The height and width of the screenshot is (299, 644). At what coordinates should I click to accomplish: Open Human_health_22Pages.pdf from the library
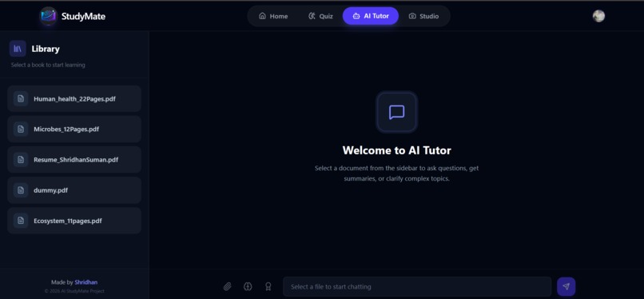pyautogui.click(x=74, y=98)
